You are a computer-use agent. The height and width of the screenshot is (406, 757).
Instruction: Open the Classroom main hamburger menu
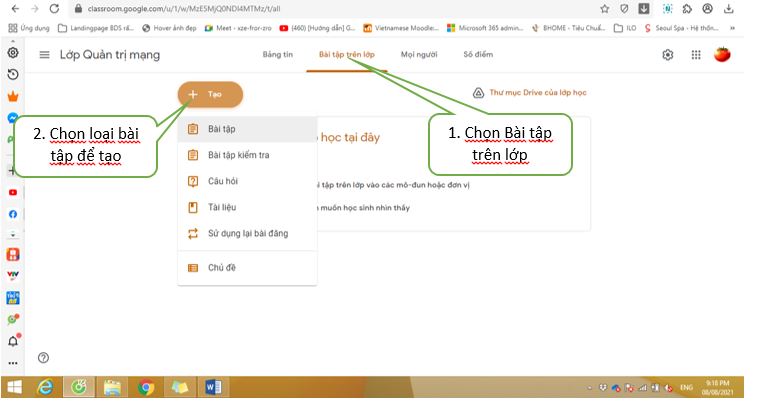point(44,55)
